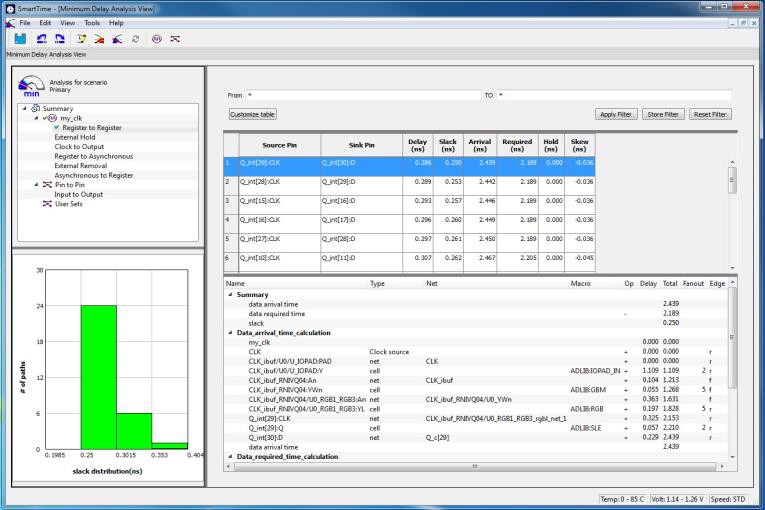The width and height of the screenshot is (765, 510).
Task: Open the View menu
Action: coord(66,22)
